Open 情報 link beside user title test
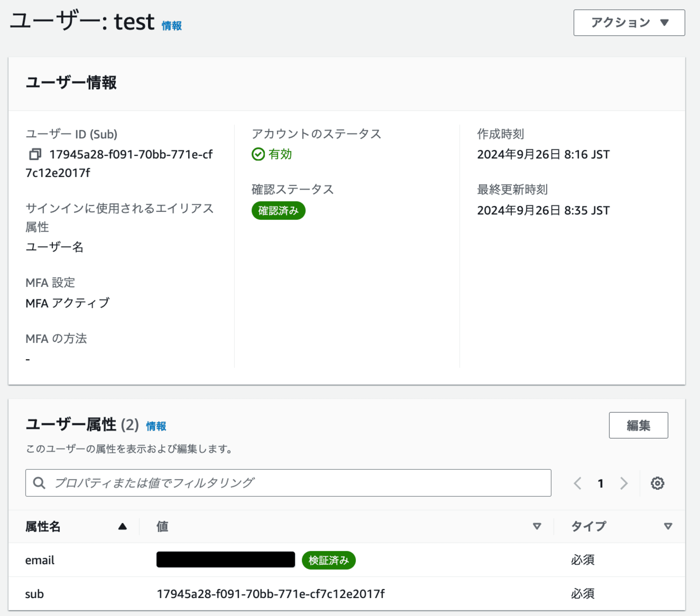Screen dimensions: 700x616 [171, 26]
